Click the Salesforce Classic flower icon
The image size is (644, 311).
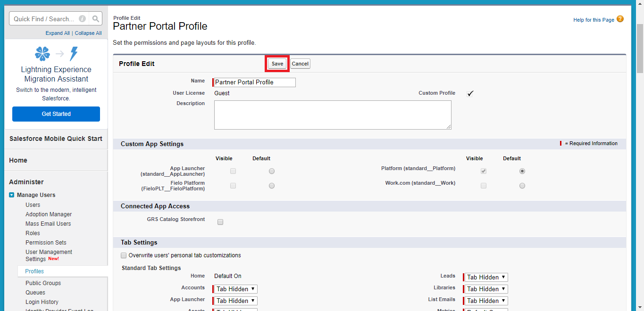pyautogui.click(x=42, y=54)
